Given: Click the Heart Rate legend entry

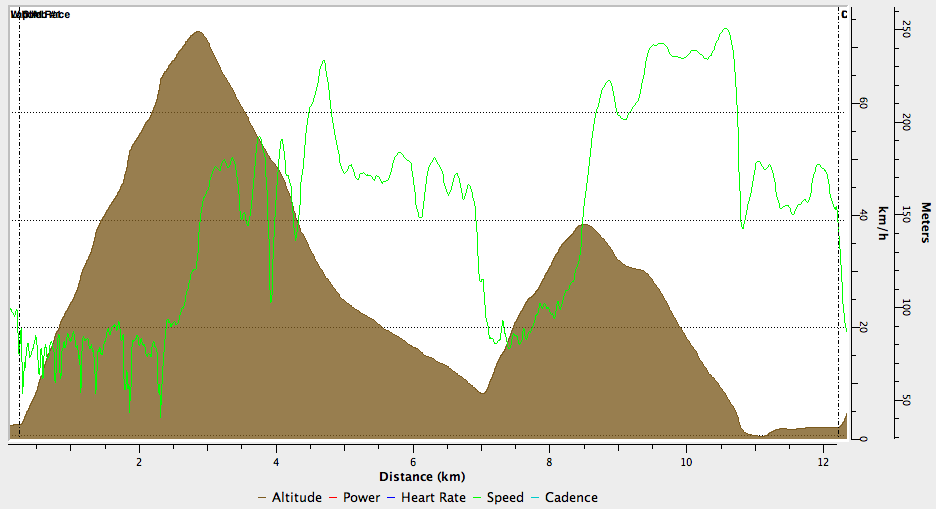Looking at the screenshot, I should click(426, 497).
